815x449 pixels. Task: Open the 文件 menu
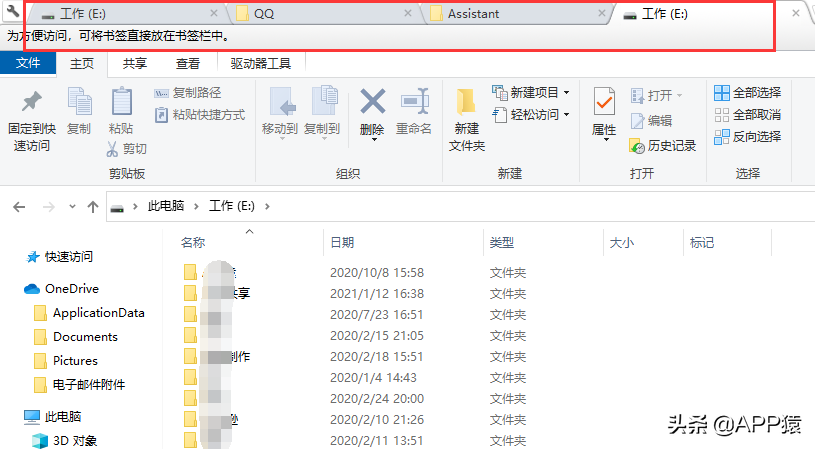coord(28,63)
